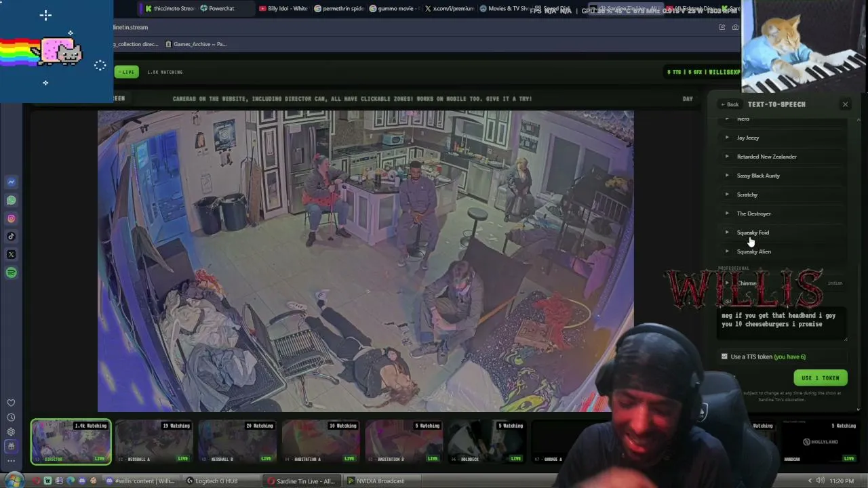
Task: Click the Nyan Cat overlay image
Action: (x=57, y=51)
